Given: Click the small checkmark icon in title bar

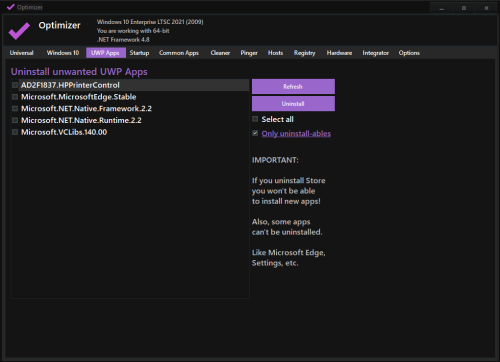Looking at the screenshot, I should (11, 7).
